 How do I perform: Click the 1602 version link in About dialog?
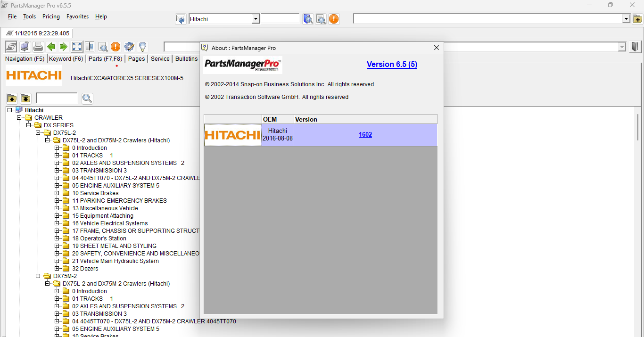pos(365,134)
